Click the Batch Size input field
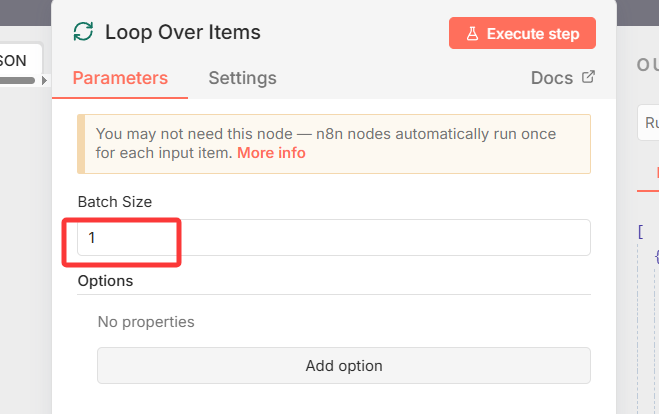The height and width of the screenshot is (414, 659). (333, 238)
